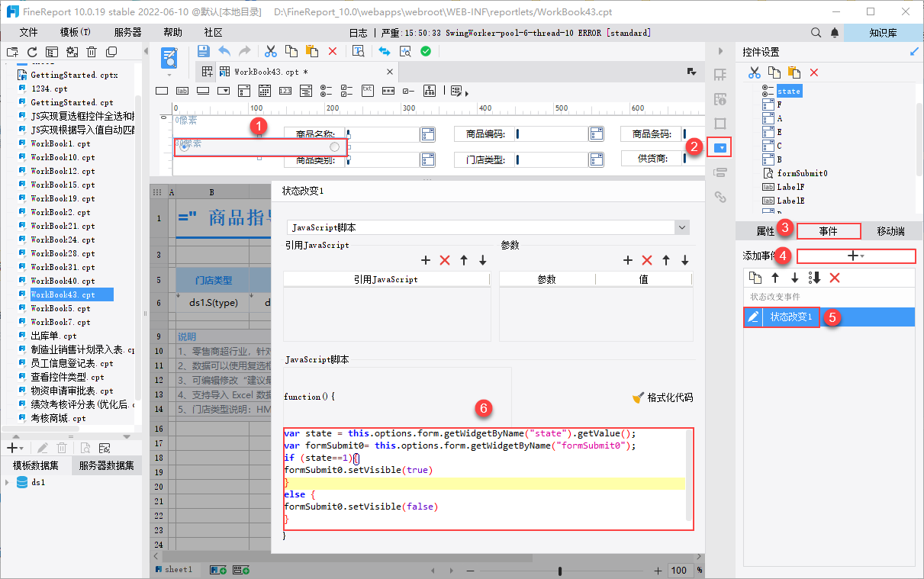Viewport: 924px width, 579px height.
Task: Switch to 服务器数据集 tab
Action: pos(106,465)
